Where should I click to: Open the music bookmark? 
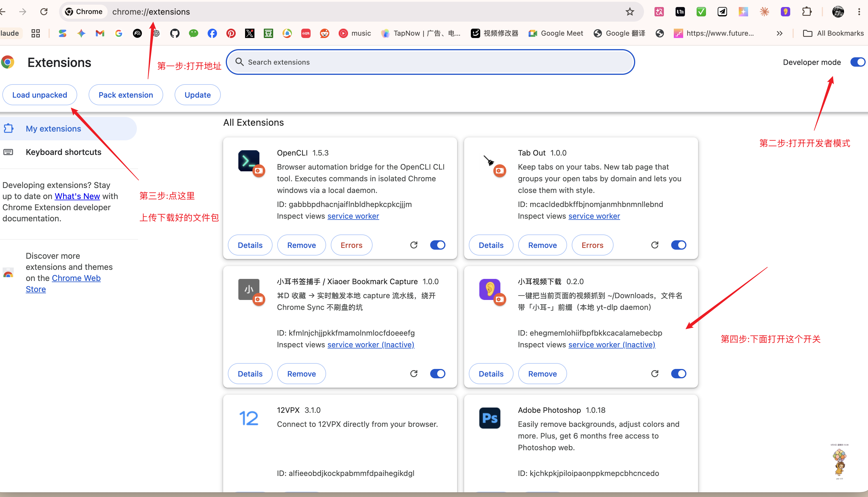point(355,33)
